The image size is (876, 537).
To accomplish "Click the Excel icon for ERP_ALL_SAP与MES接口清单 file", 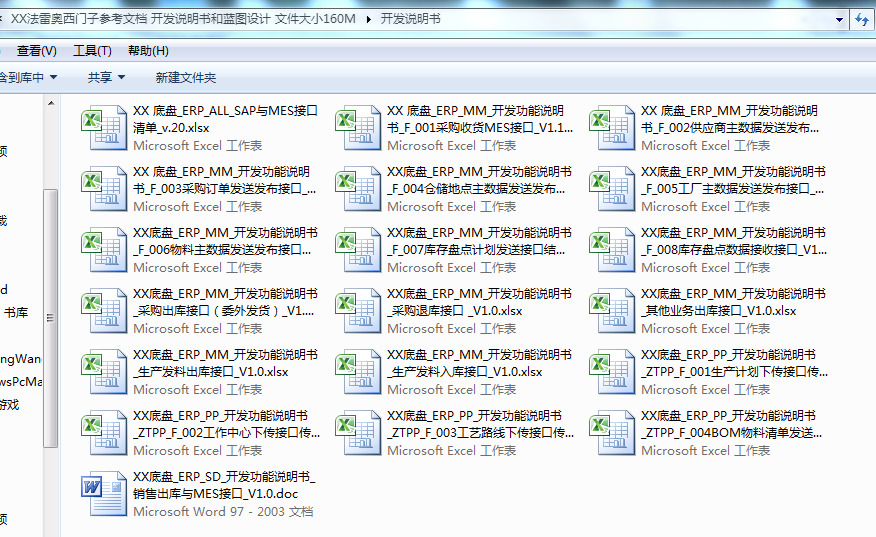I will [x=105, y=128].
